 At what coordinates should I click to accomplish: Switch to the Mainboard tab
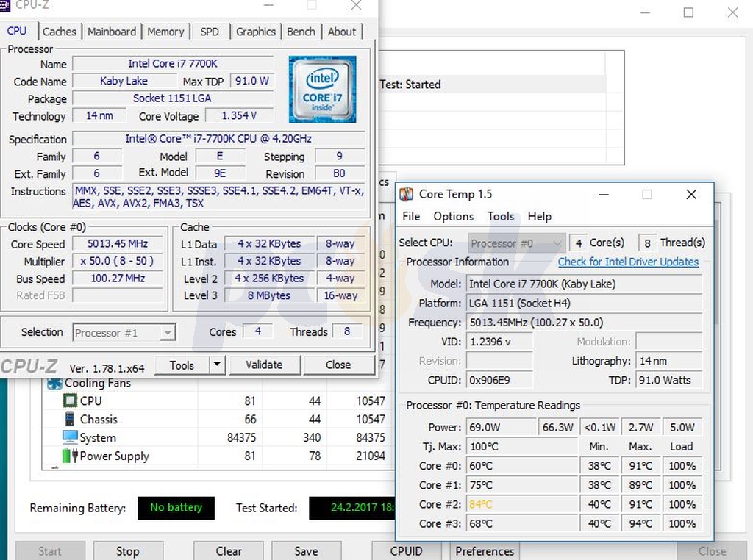[x=112, y=32]
